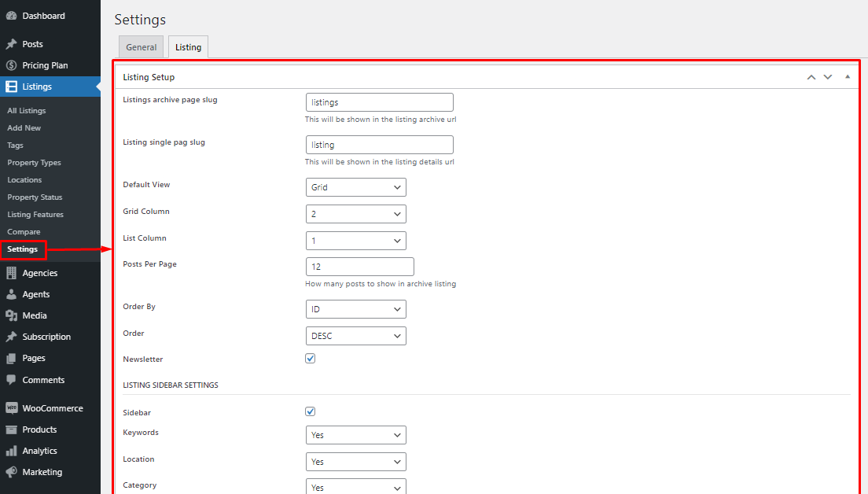Viewport: 868px width, 494px height.
Task: Open the Agents section
Action: (x=35, y=293)
